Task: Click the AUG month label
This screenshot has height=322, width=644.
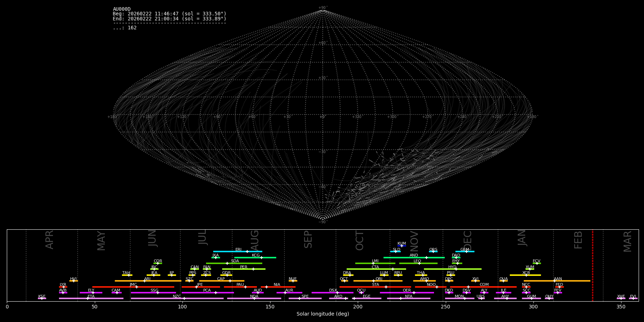Action: pyautogui.click(x=254, y=241)
